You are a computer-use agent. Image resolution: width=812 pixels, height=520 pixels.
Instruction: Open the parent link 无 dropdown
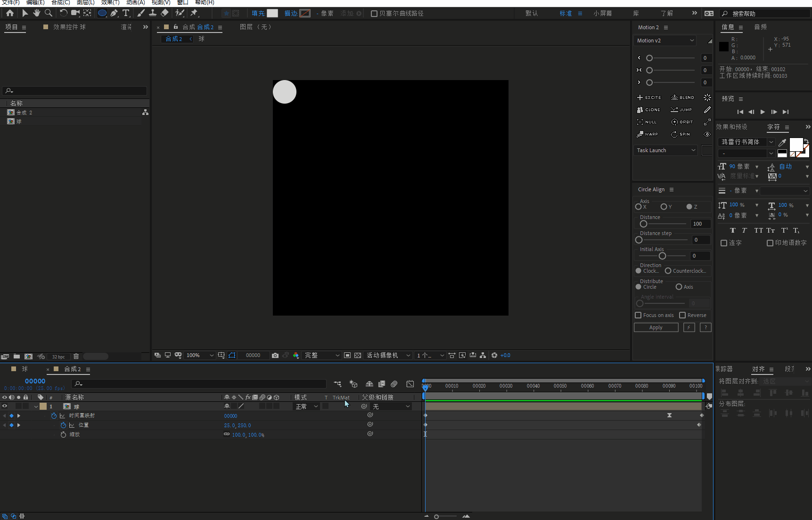pyautogui.click(x=391, y=406)
